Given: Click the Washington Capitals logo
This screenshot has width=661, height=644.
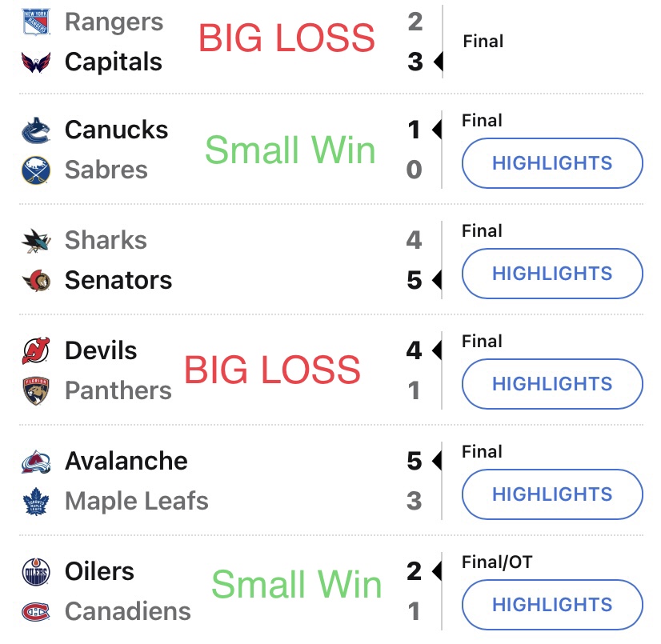Looking at the screenshot, I should click(36, 62).
